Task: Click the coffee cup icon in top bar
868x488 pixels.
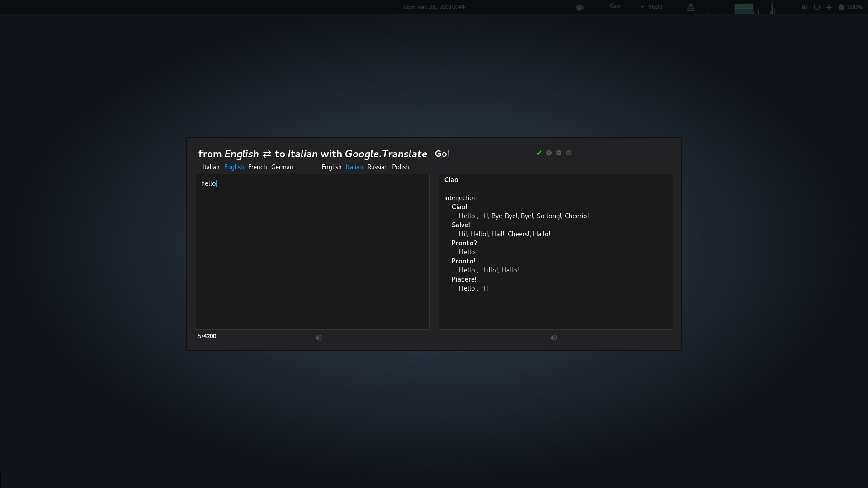Action: click(580, 7)
